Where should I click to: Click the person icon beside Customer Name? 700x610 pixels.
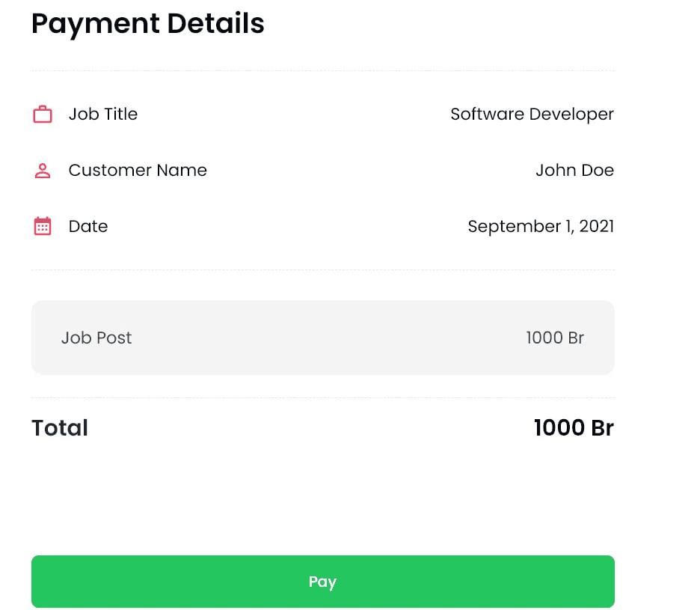pos(43,171)
